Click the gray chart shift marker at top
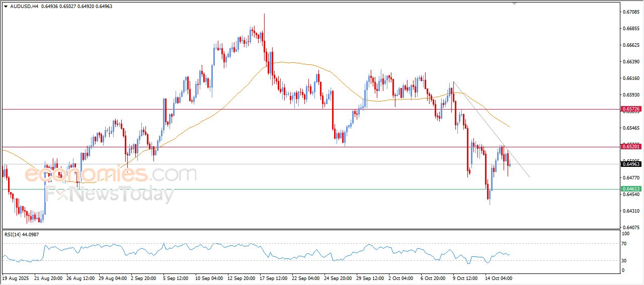The image size is (644, 285). (514, 4)
